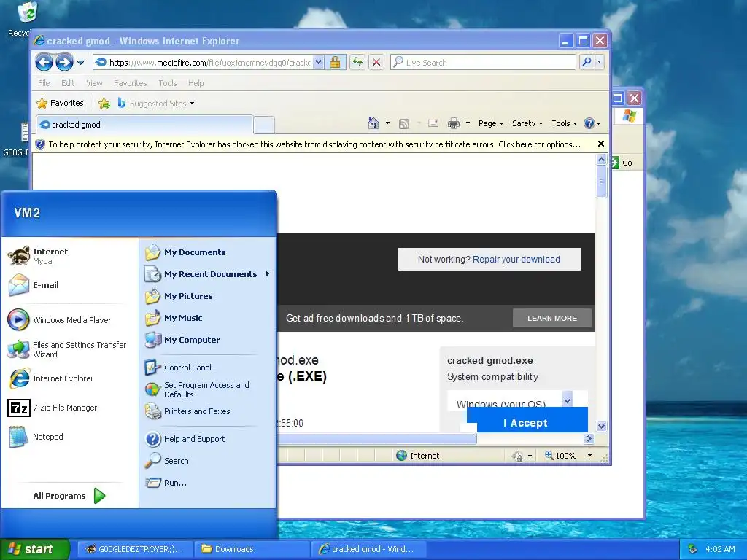Expand the Print dropdown arrow

[468, 123]
